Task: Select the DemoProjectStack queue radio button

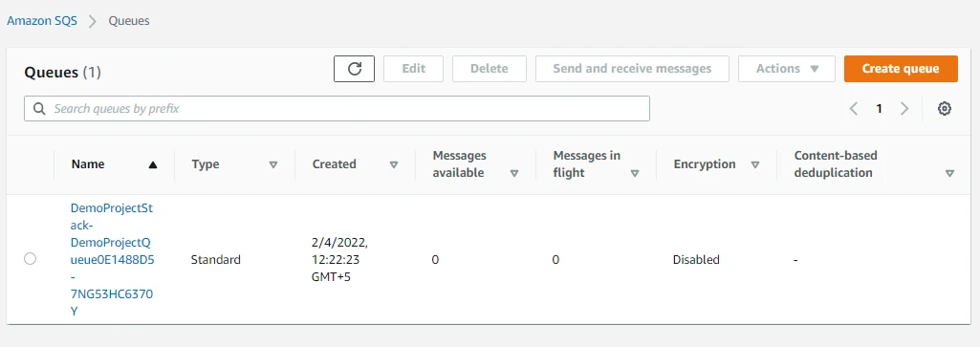Action: click(x=30, y=259)
